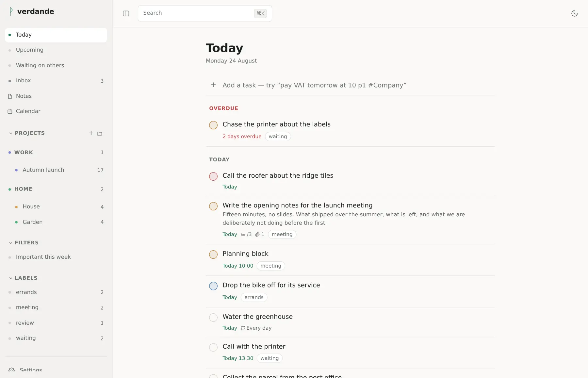Add a new project with plus icon
Screen dimensions: 588x378
click(x=91, y=133)
